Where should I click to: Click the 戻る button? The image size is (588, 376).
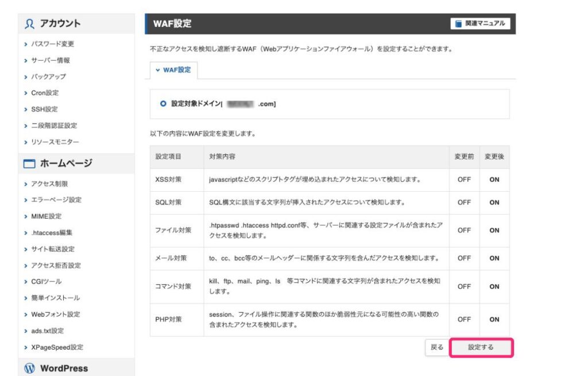(x=437, y=347)
